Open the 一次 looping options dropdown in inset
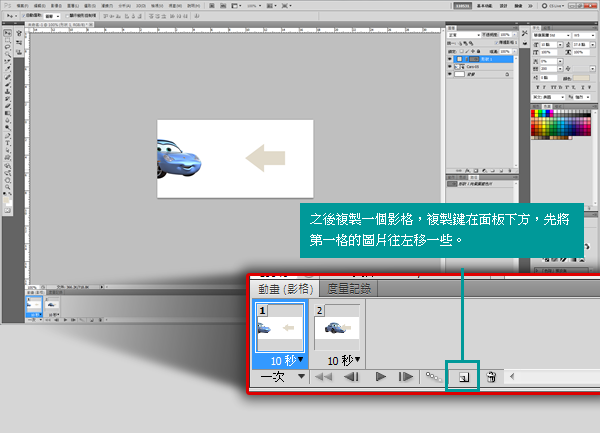The height and width of the screenshot is (433, 600). [x=283, y=377]
